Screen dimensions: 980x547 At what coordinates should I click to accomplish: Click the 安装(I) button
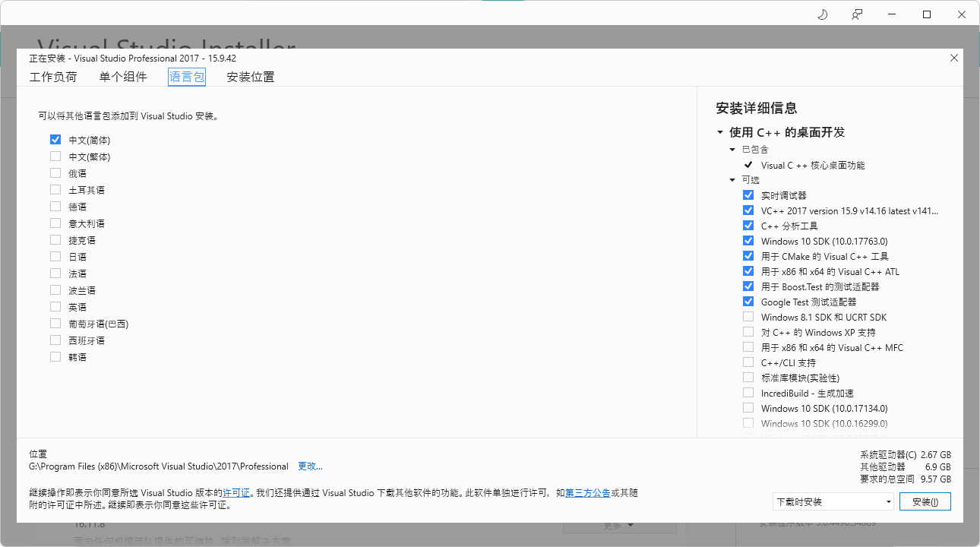pyautogui.click(x=925, y=501)
